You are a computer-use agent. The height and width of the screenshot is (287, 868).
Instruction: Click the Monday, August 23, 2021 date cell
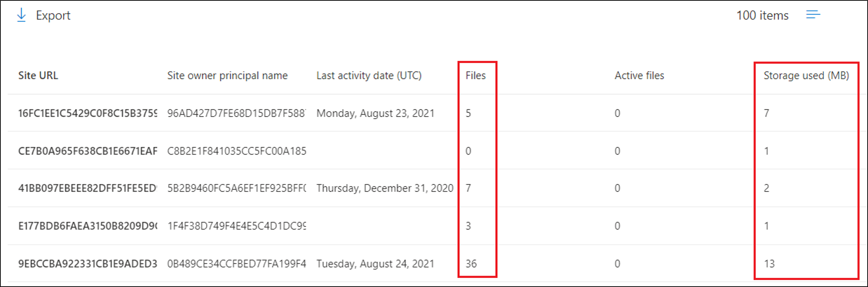(x=375, y=113)
